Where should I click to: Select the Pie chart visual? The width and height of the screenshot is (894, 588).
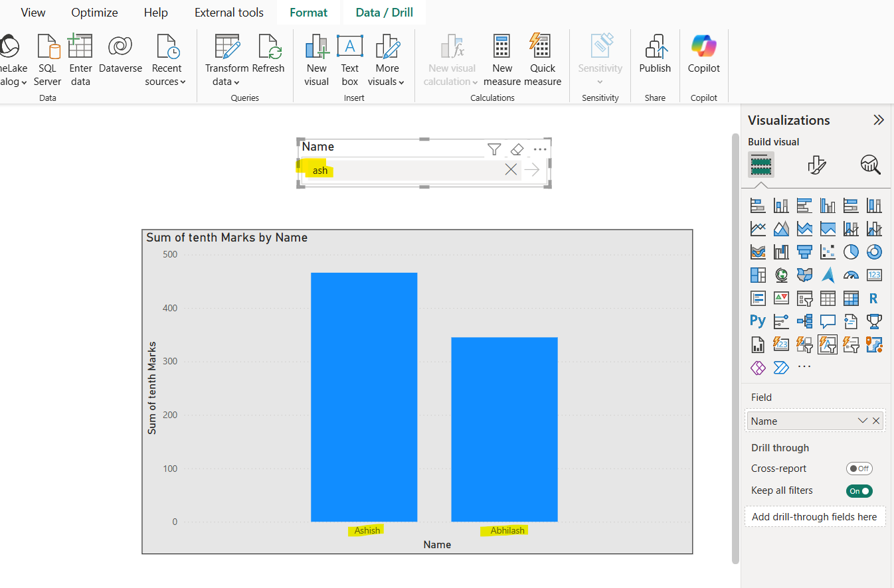[x=851, y=252]
